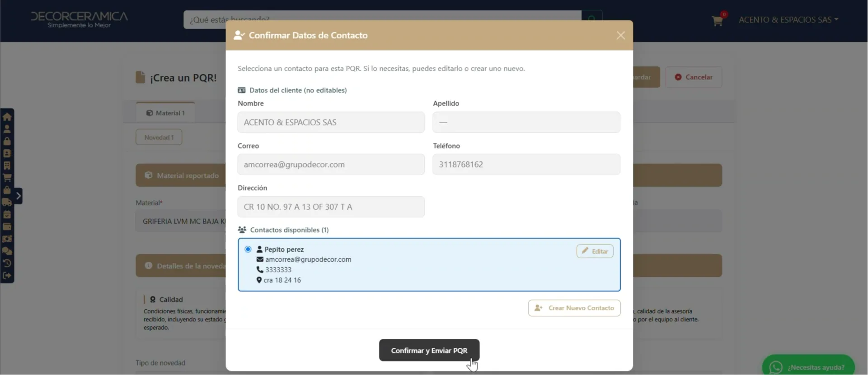Click the Decorceramica logo

tap(79, 19)
